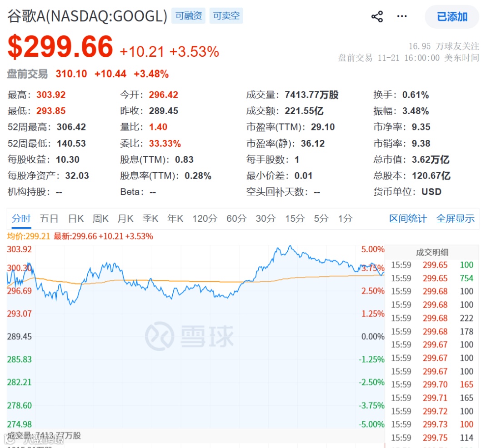
Task: Click the 每股净资产 value 32.03
Action: (x=77, y=175)
